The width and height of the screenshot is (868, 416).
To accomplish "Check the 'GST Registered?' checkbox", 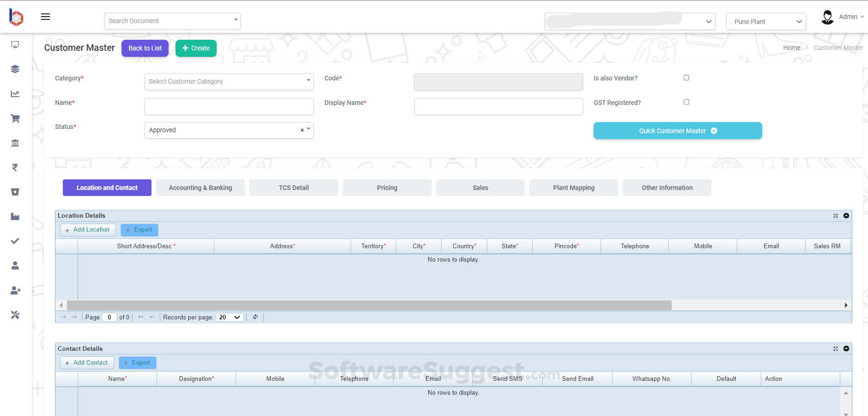I will point(686,102).
